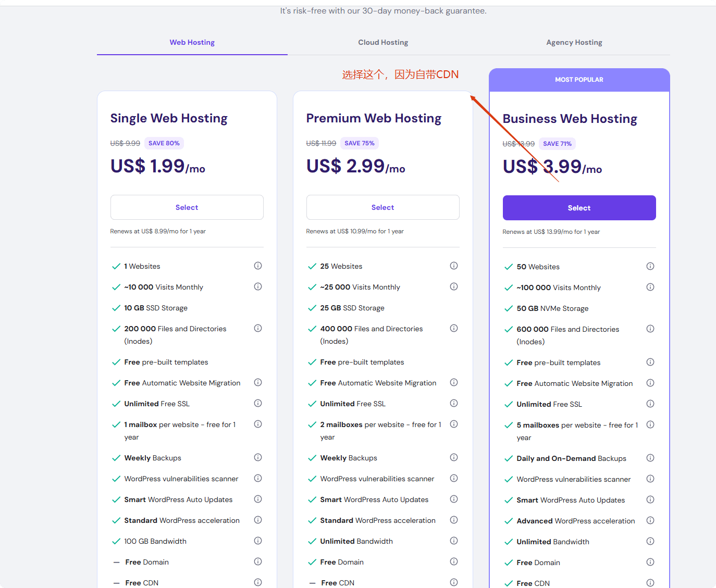Open info icon for 600 000 Files and Directories
The width and height of the screenshot is (716, 588).
point(650,329)
